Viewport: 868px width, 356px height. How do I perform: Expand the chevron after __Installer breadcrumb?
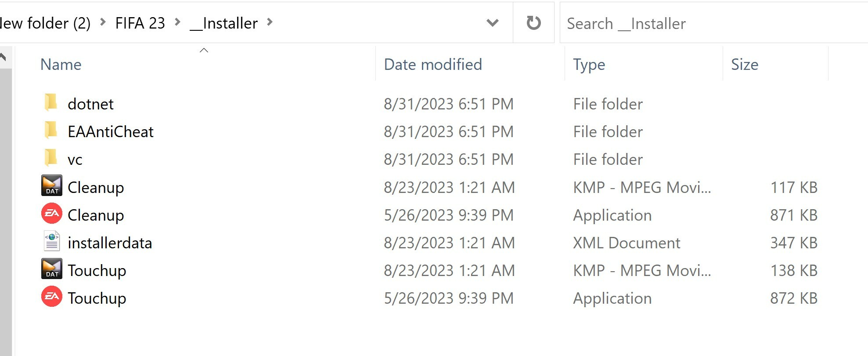(x=270, y=22)
